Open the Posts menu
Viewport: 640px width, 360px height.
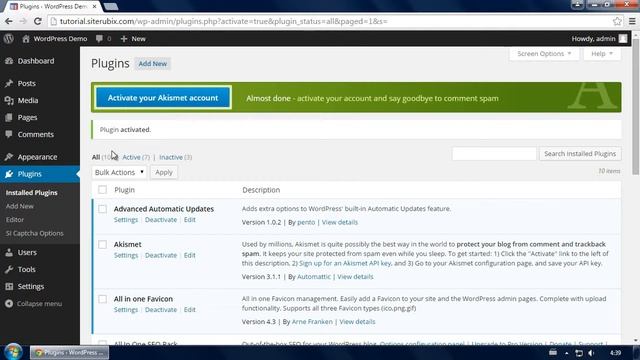coord(27,83)
